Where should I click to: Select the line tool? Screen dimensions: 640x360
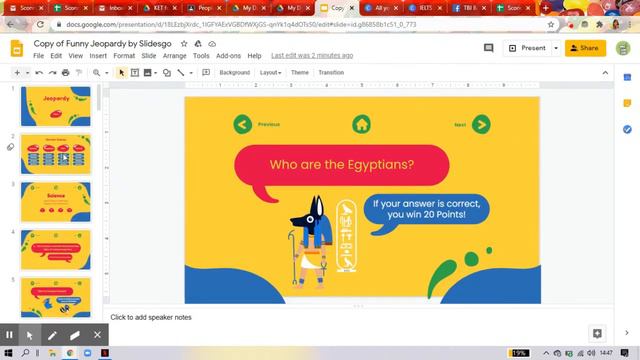(x=181, y=73)
